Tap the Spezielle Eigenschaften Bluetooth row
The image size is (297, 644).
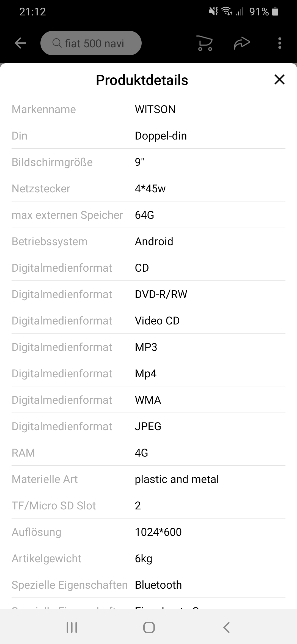(x=148, y=585)
